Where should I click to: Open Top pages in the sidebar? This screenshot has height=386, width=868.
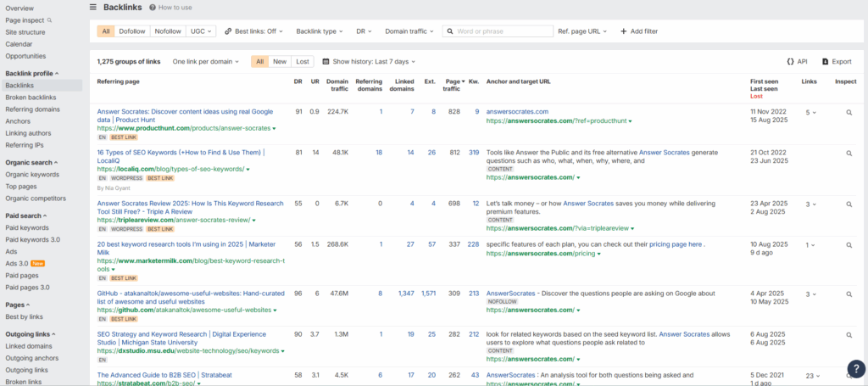click(x=20, y=186)
